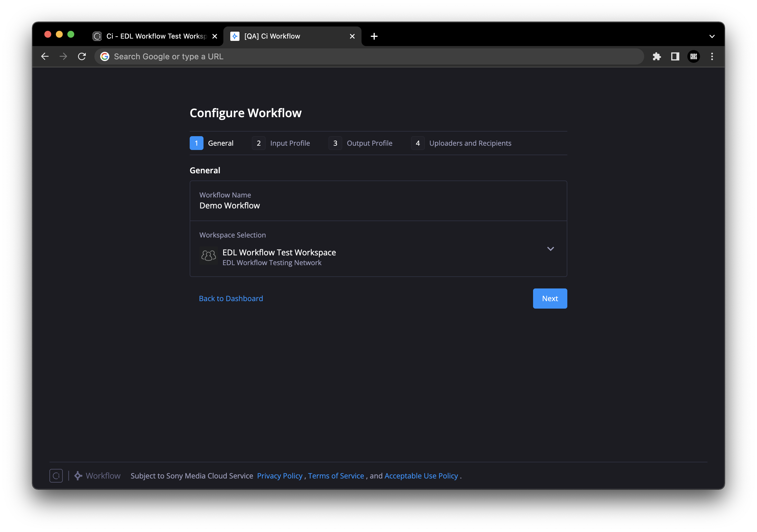This screenshot has height=532, width=757.
Task: Click the Next button
Action: (x=550, y=299)
